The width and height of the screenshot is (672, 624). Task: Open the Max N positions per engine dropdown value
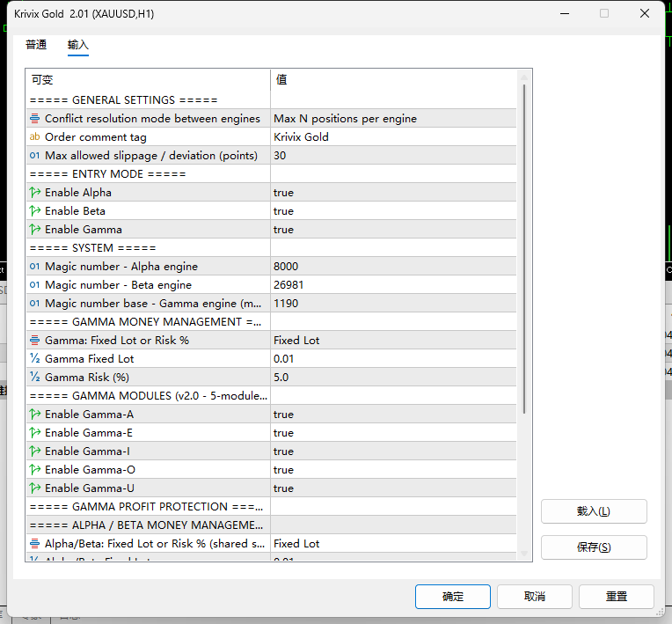click(x=393, y=118)
